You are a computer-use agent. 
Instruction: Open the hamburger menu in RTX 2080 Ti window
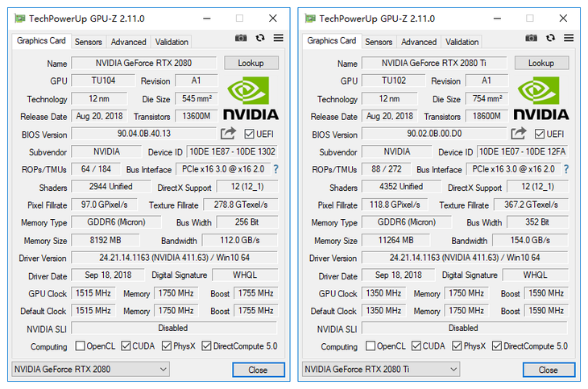[569, 38]
